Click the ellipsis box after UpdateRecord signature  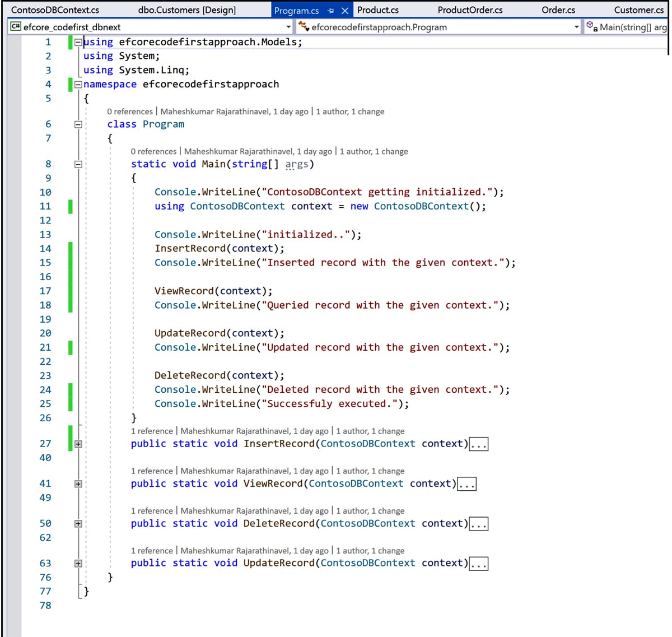pyautogui.click(x=479, y=564)
